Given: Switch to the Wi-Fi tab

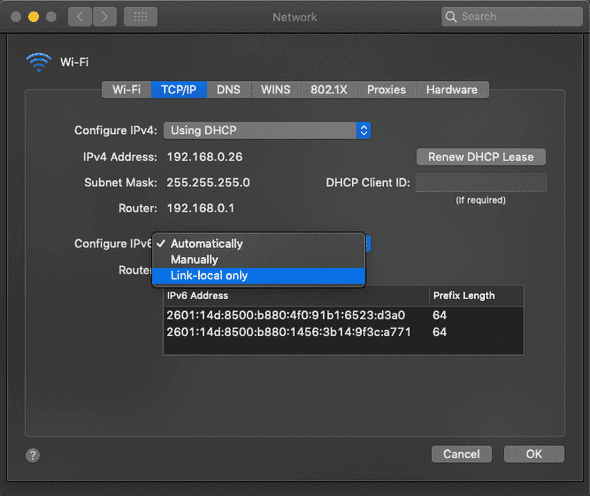Looking at the screenshot, I should click(126, 90).
